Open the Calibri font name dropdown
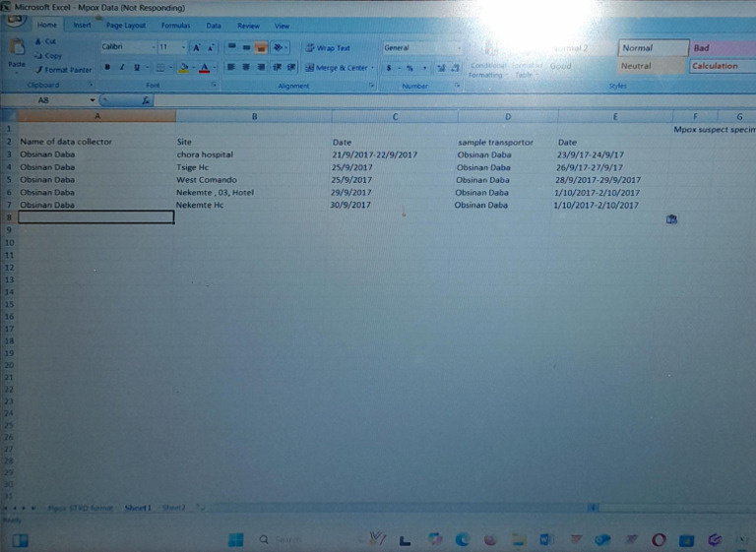The width and height of the screenshot is (756, 552). [154, 47]
